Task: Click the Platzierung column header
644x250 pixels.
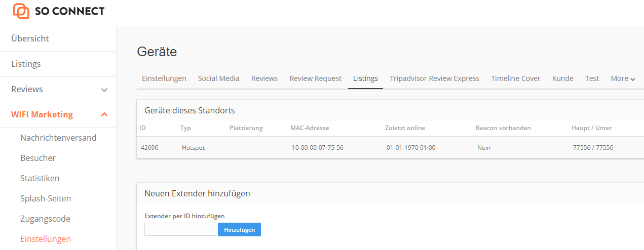Action: [x=246, y=128]
